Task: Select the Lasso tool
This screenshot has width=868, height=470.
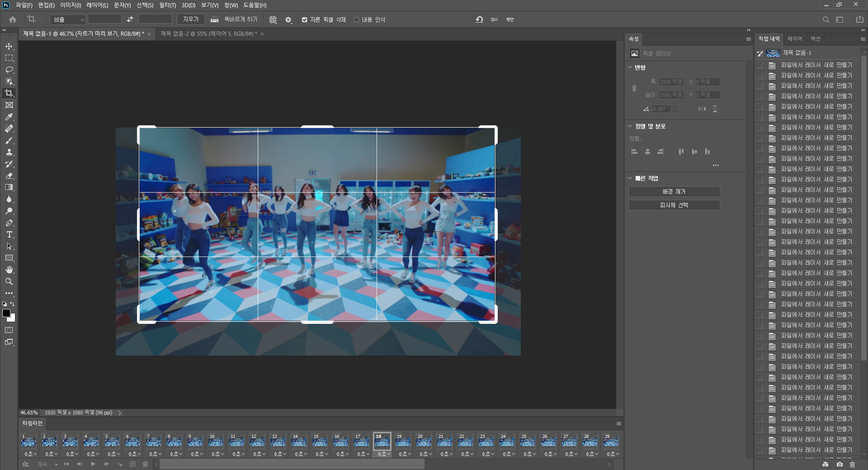Action: coord(9,70)
